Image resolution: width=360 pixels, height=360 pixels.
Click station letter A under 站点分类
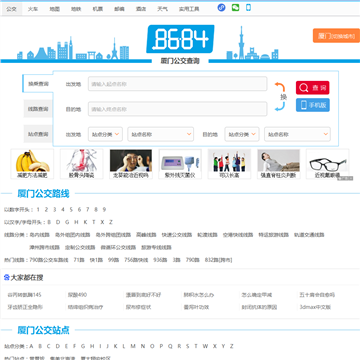point(31,346)
